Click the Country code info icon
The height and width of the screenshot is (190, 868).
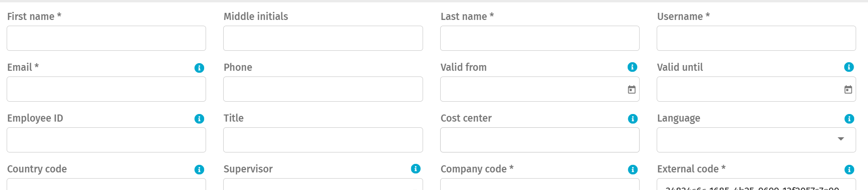click(x=199, y=170)
